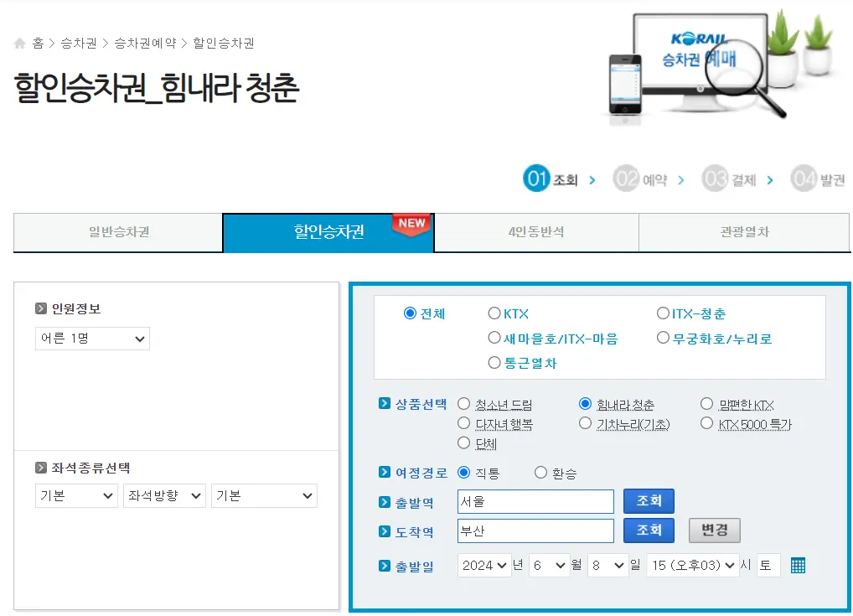The height and width of the screenshot is (616, 853).
Task: Choose the 맘편한 KTX product radio
Action: coord(706,404)
